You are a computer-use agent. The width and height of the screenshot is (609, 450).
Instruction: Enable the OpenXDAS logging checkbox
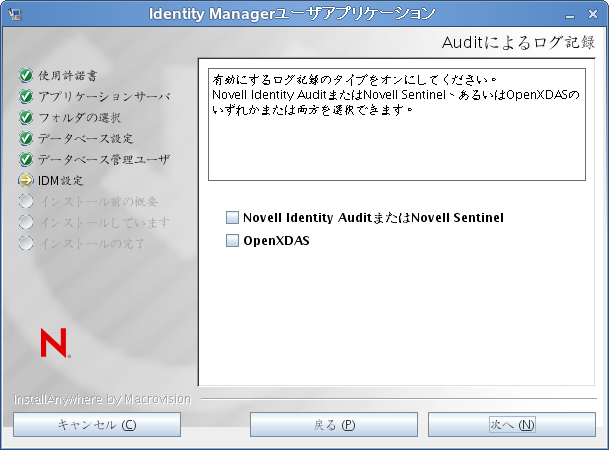point(232,241)
